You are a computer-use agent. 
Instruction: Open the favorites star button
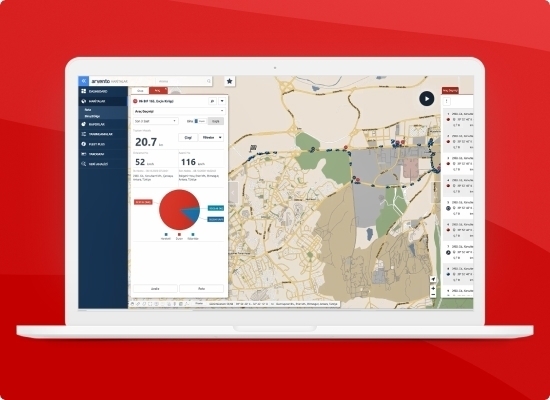pyautogui.click(x=229, y=81)
